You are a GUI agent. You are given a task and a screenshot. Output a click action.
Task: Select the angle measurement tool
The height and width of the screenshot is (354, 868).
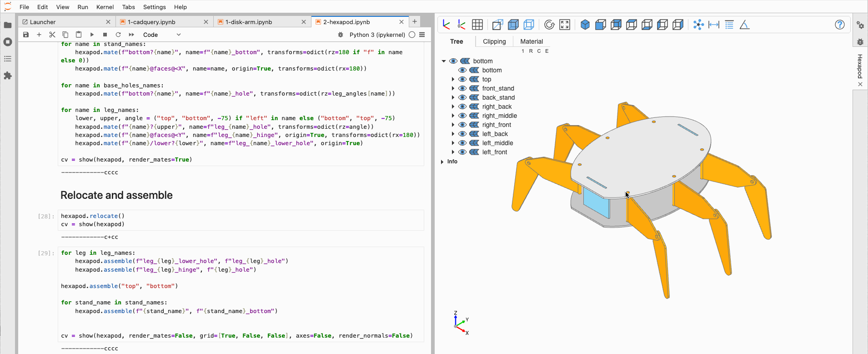[x=744, y=25]
